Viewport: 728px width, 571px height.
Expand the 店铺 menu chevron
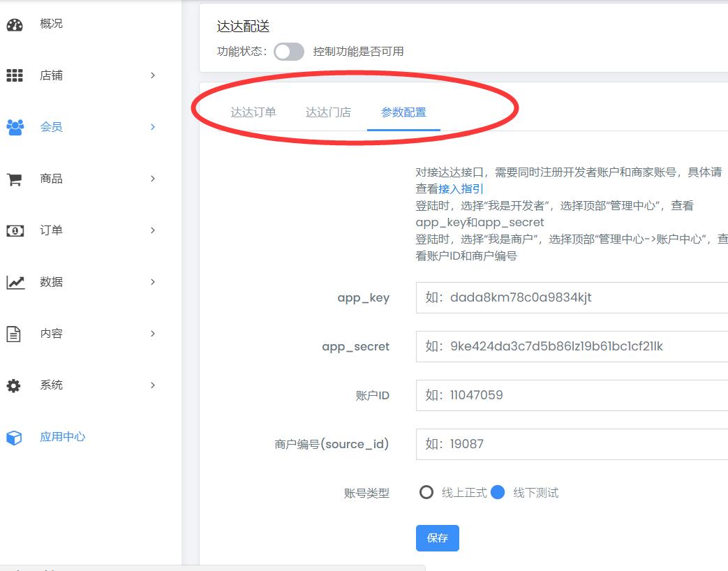click(153, 75)
